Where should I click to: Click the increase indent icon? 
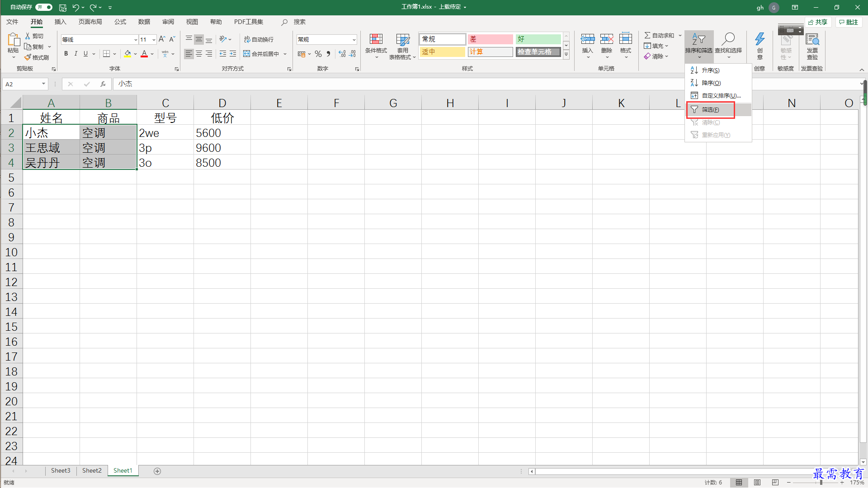pyautogui.click(x=233, y=54)
